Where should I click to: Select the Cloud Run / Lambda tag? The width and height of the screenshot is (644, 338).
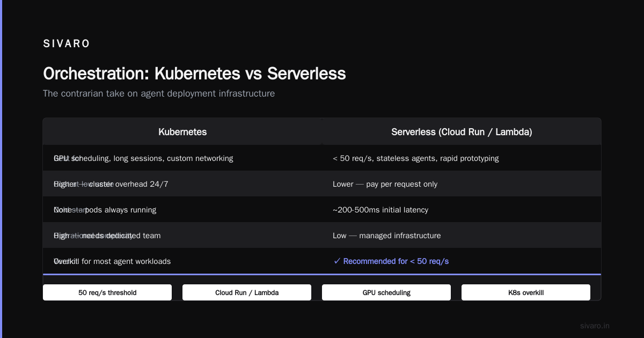pos(247,292)
